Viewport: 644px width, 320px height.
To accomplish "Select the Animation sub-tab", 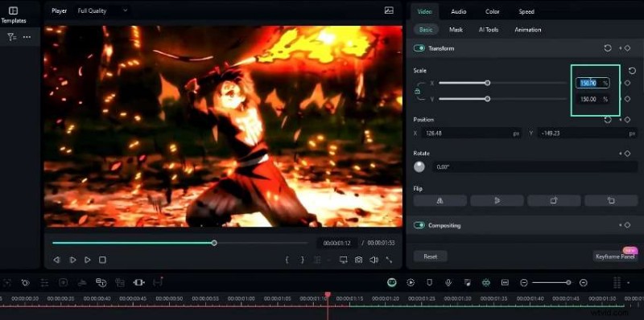I will (x=528, y=30).
